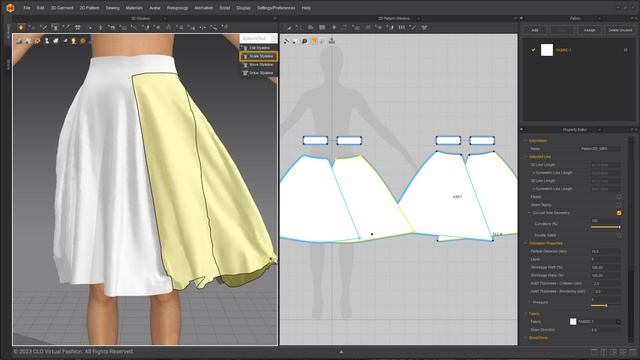This screenshot has height=360, width=640.
Task: Click the second icon in 3D window toolbar
Action: click(32, 27)
